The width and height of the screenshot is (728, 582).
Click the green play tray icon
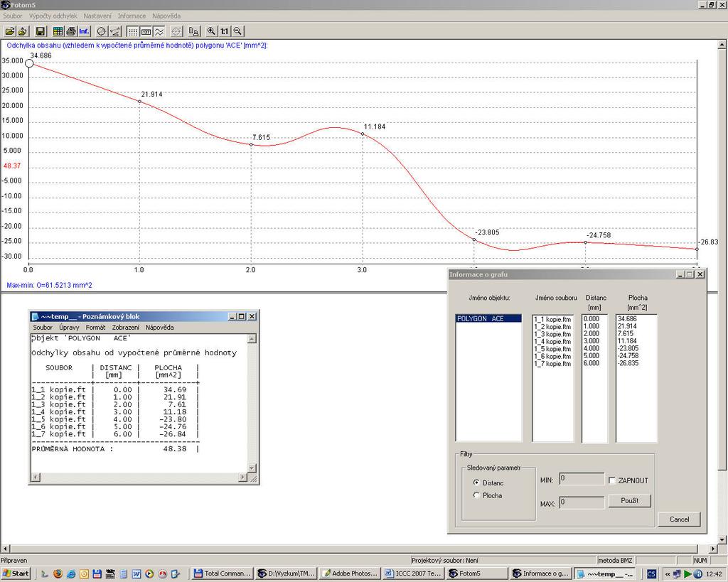(688, 574)
